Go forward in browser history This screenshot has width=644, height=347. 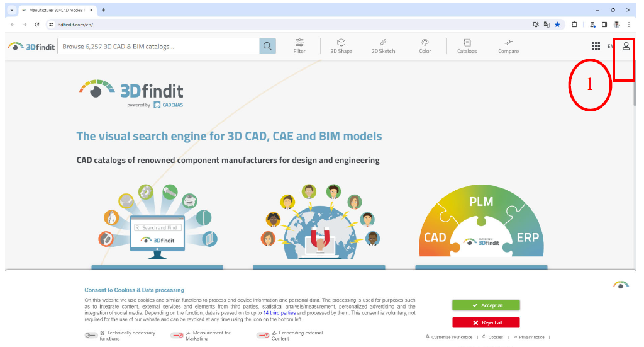click(x=25, y=25)
